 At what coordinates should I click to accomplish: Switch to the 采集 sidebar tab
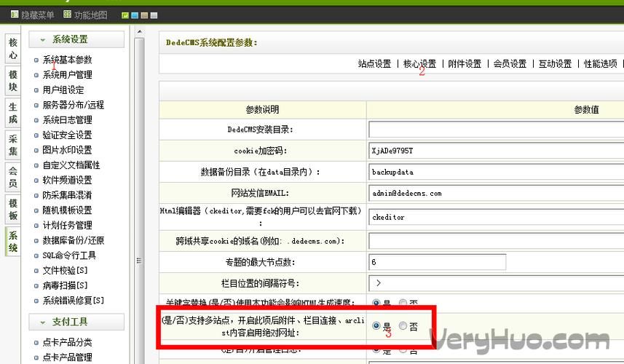12,145
